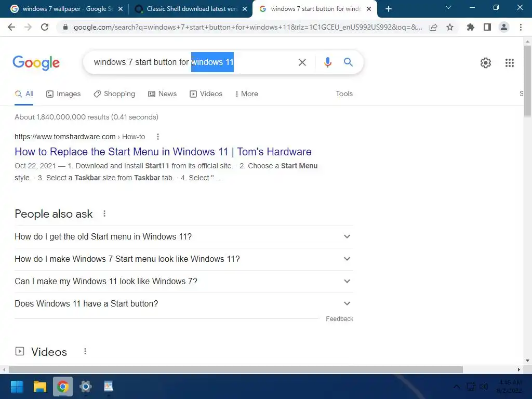The height and width of the screenshot is (399, 532).
Task: Open the document app on taskbar
Action: [x=108, y=387]
